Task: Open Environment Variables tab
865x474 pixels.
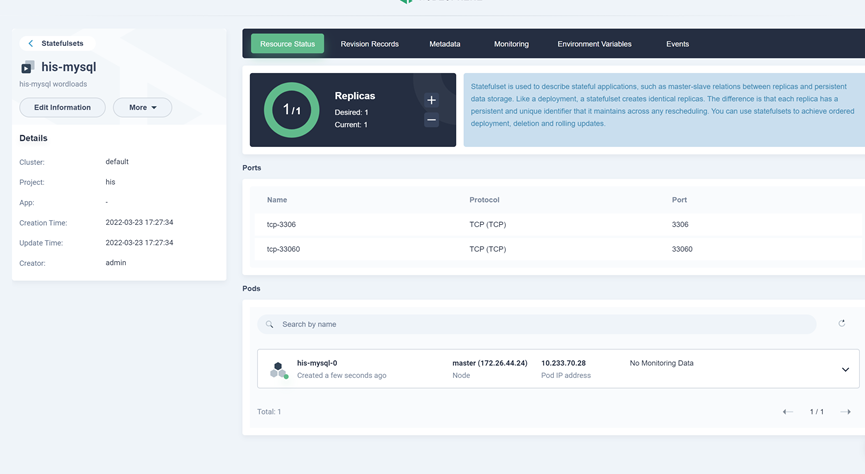Action: pyautogui.click(x=594, y=44)
